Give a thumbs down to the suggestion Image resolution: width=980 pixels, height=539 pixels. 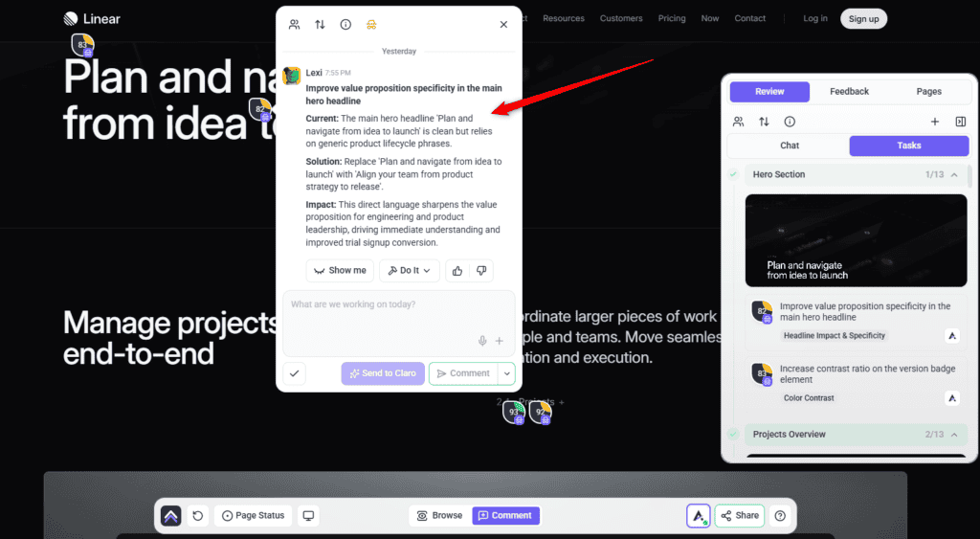pyautogui.click(x=481, y=271)
